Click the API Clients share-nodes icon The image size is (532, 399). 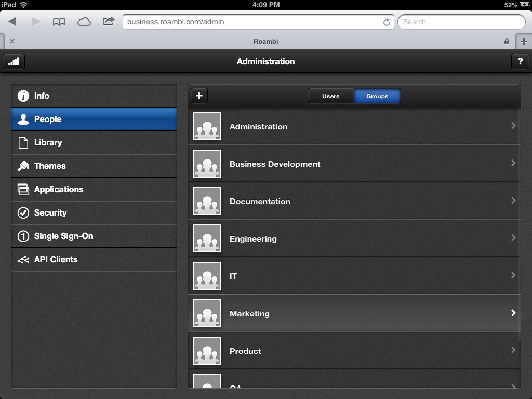(x=23, y=260)
